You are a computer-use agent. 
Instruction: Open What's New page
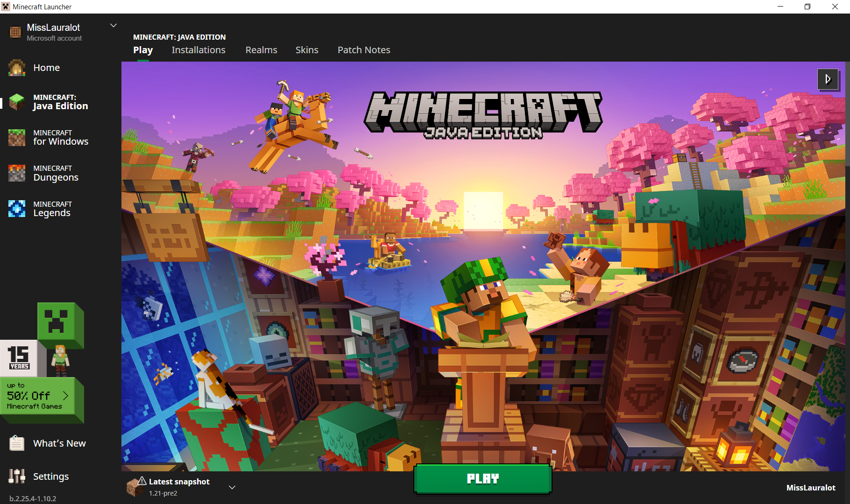59,443
